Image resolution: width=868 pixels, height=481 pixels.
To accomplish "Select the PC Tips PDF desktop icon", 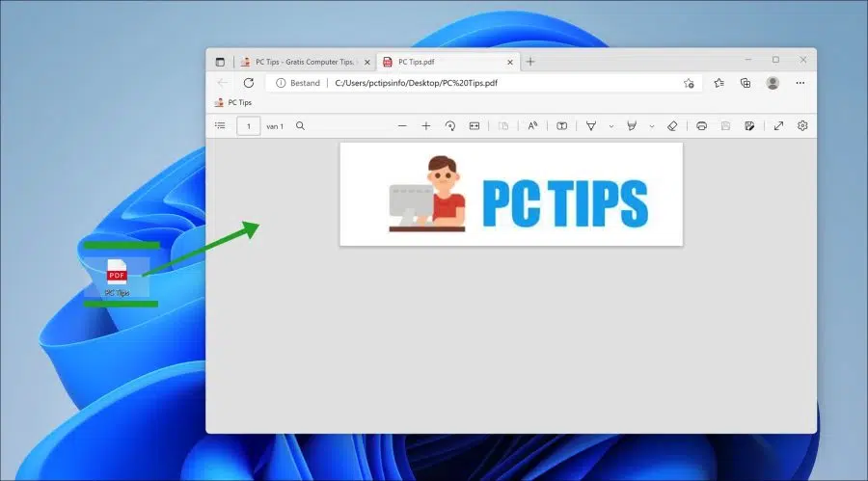I will coord(117,278).
